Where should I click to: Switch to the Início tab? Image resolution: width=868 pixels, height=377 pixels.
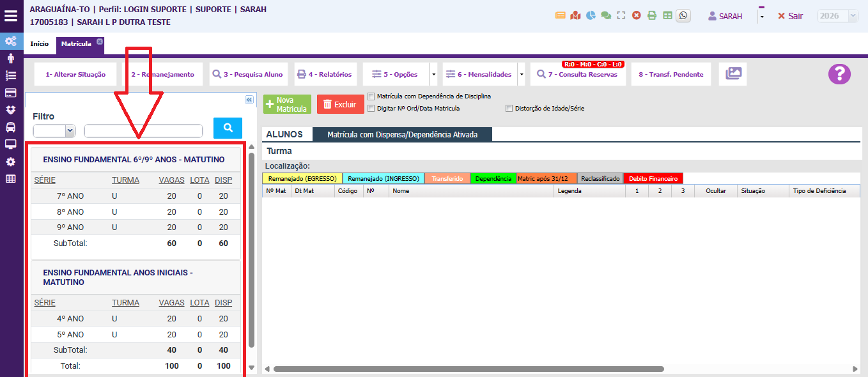point(39,44)
